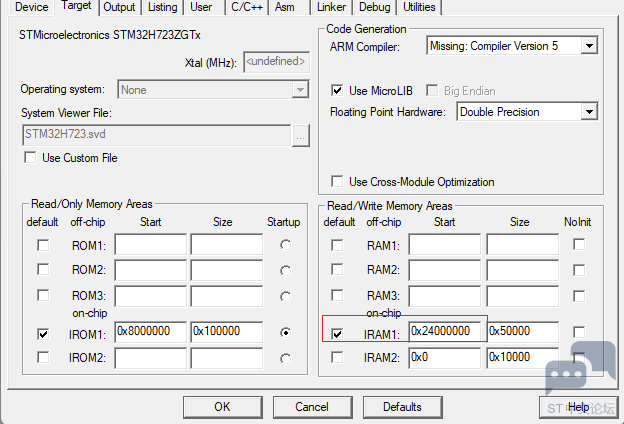624x424 pixels.
Task: Open the C/C++ tab
Action: coord(247,7)
